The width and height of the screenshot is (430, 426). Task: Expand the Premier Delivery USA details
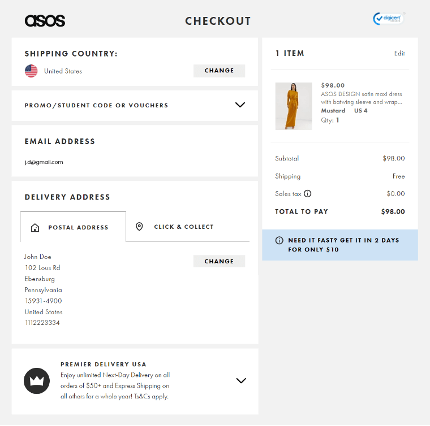pos(241,380)
